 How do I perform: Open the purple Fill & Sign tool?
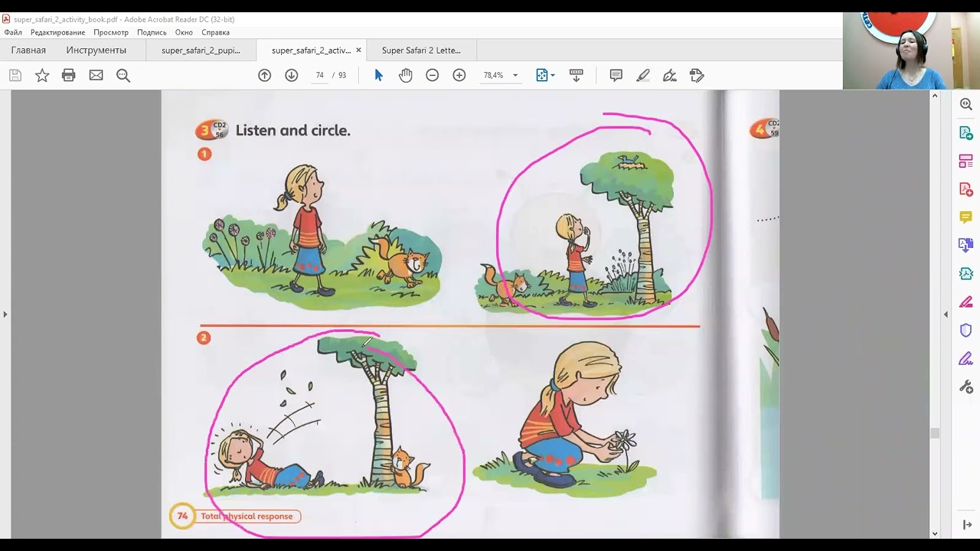[x=966, y=359]
